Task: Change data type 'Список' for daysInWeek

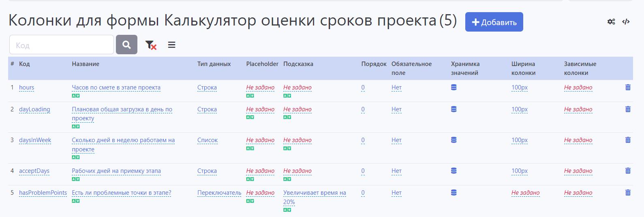Action: [x=208, y=140]
